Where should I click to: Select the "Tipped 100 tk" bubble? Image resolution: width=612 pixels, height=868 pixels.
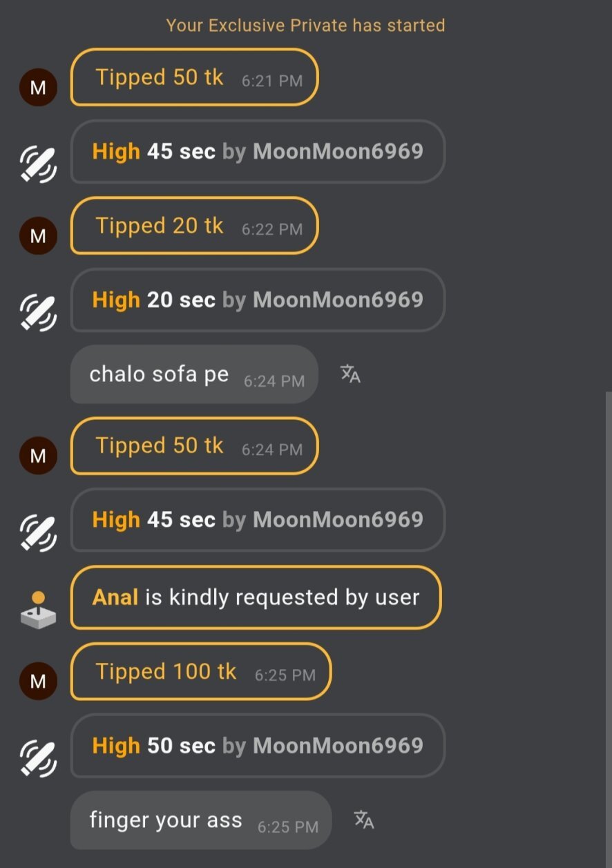201,672
